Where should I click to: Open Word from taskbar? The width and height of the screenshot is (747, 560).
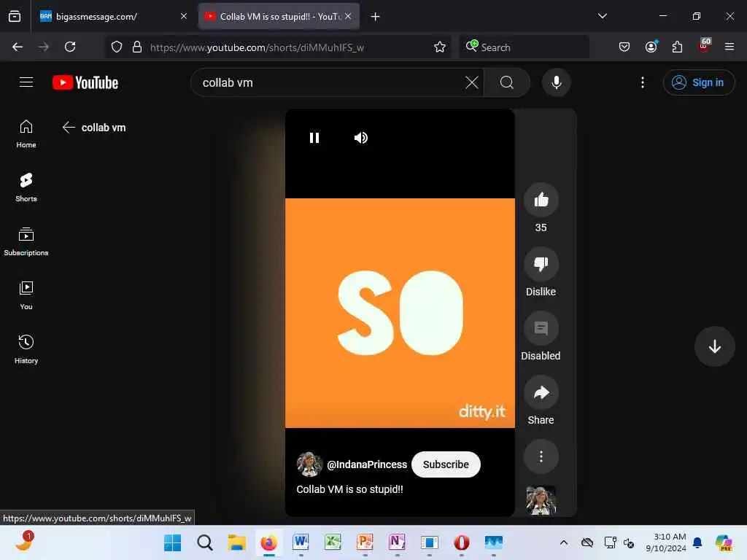click(301, 542)
